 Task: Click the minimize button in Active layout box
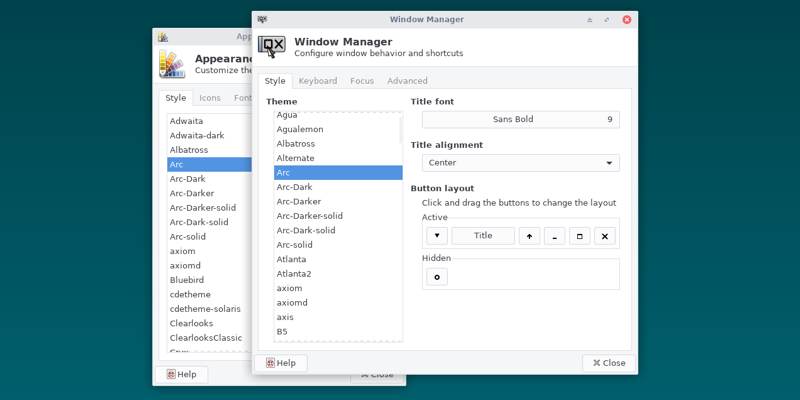pos(555,236)
